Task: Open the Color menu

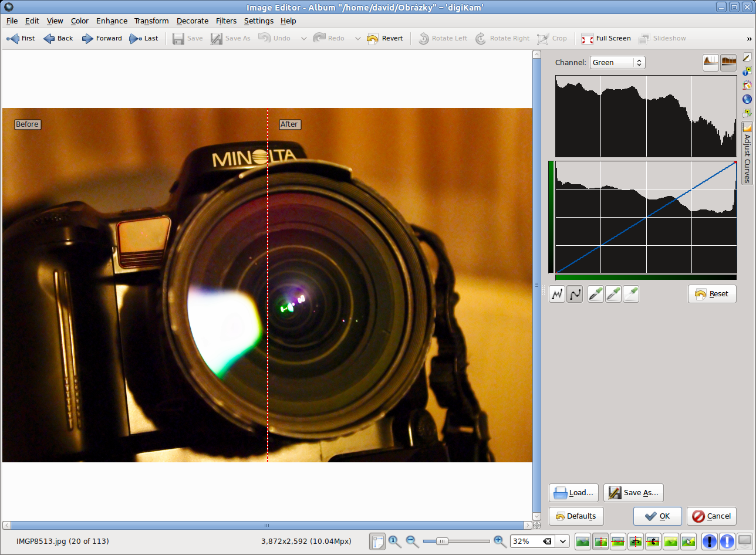Action: pos(80,21)
